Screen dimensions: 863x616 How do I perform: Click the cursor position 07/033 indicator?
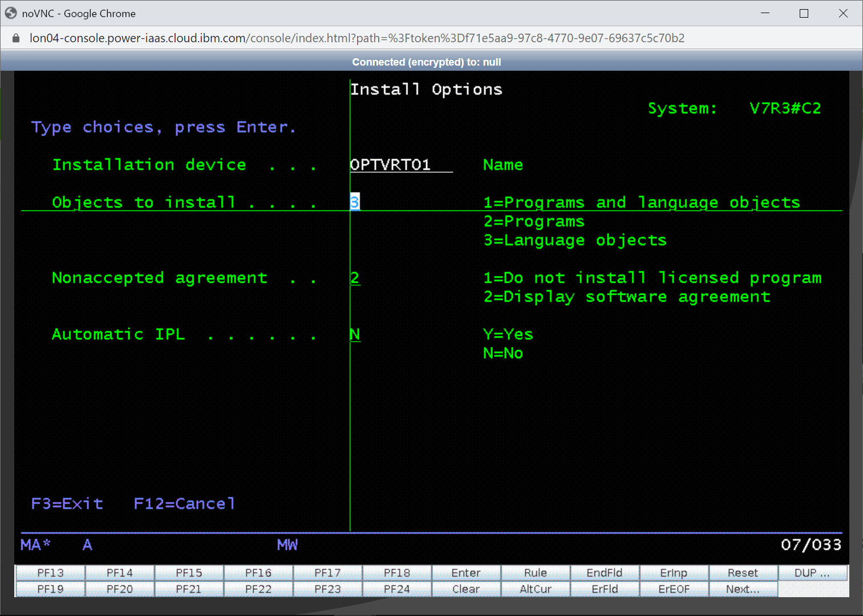click(x=811, y=545)
